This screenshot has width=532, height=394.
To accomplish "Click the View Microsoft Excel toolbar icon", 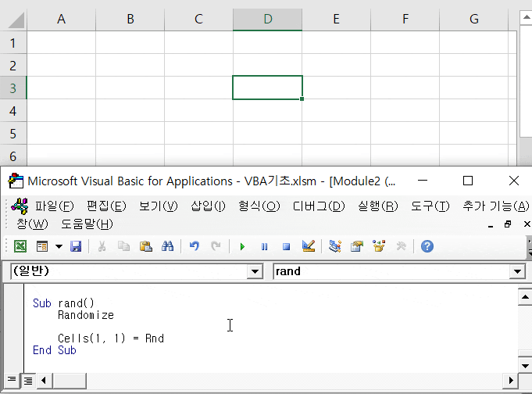I will pyautogui.click(x=20, y=246).
